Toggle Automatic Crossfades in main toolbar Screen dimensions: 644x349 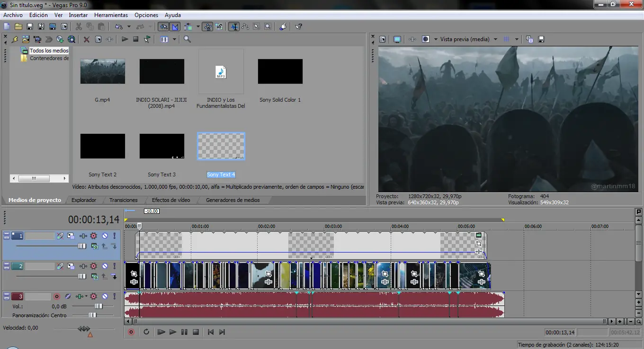click(x=175, y=26)
